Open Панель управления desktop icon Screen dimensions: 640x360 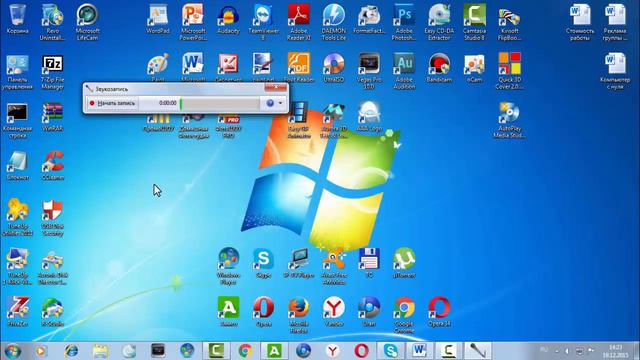click(x=18, y=71)
